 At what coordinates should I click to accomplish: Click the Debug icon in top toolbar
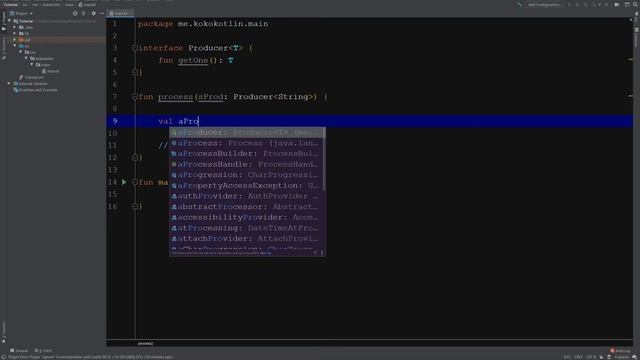[577, 4]
